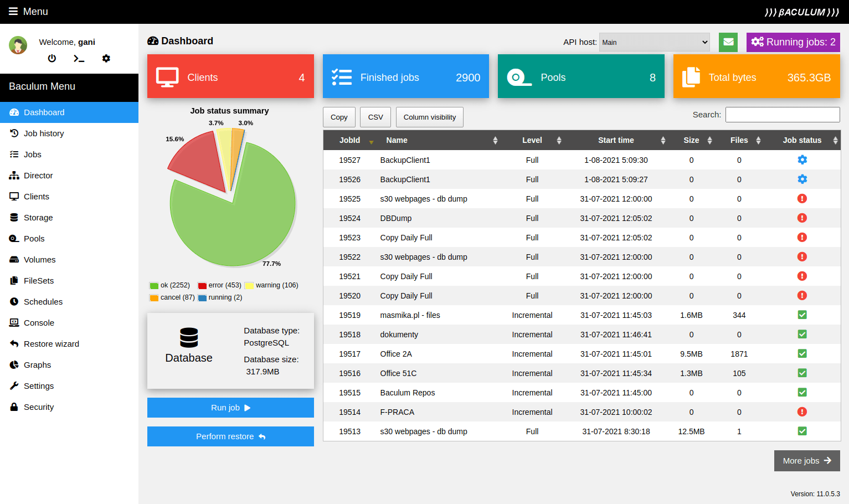
Task: Open the green envelope messages button
Action: (728, 42)
